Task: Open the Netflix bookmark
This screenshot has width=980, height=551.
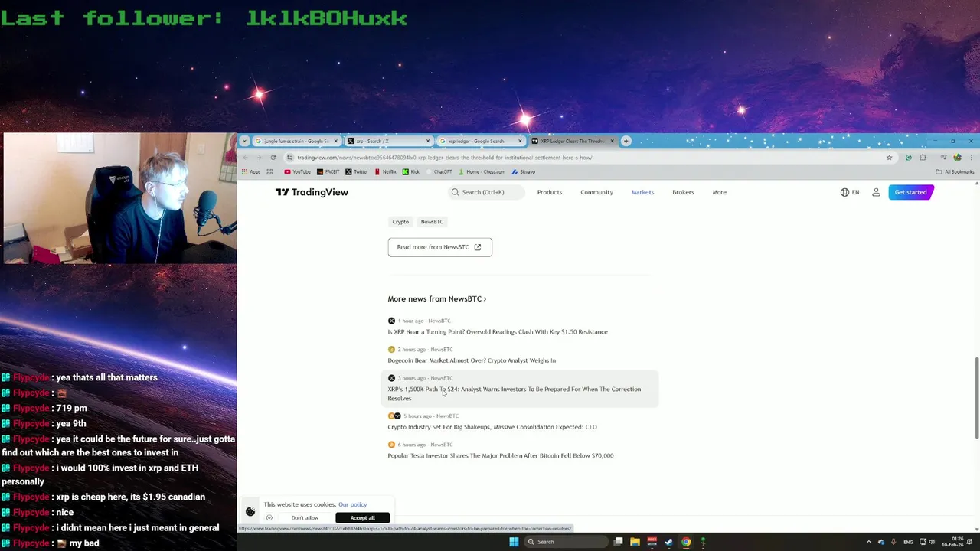Action: click(385, 171)
